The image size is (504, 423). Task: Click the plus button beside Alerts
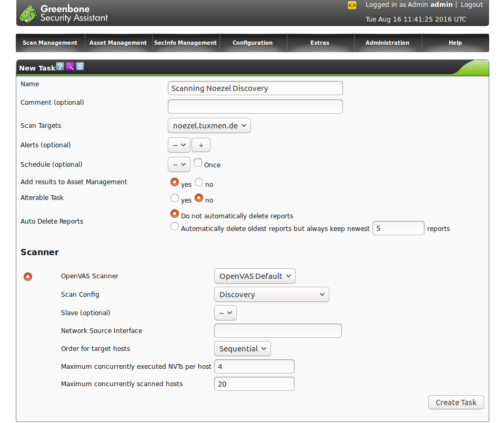pyautogui.click(x=200, y=145)
